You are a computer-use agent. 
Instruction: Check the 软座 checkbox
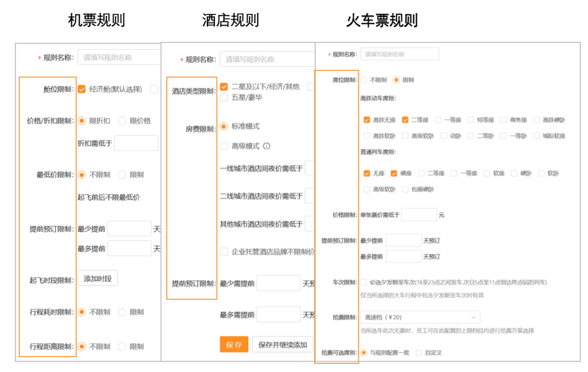pyautogui.click(x=487, y=173)
